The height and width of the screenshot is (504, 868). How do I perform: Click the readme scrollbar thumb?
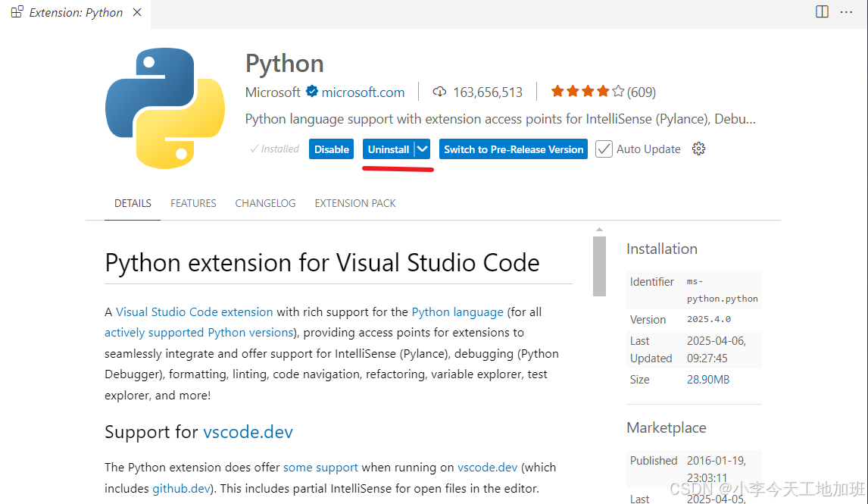[600, 267]
